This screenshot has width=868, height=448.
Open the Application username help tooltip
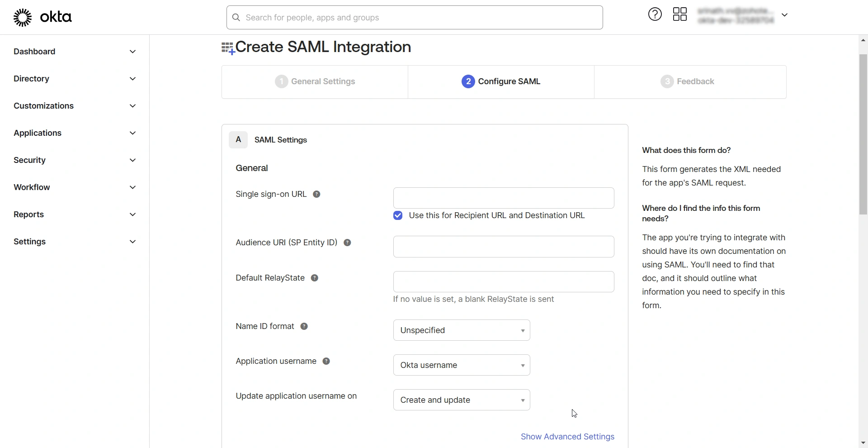326,361
